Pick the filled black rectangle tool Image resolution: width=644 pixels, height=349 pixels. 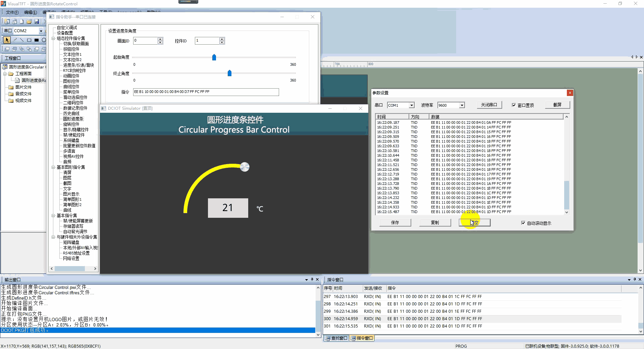[x=37, y=40]
